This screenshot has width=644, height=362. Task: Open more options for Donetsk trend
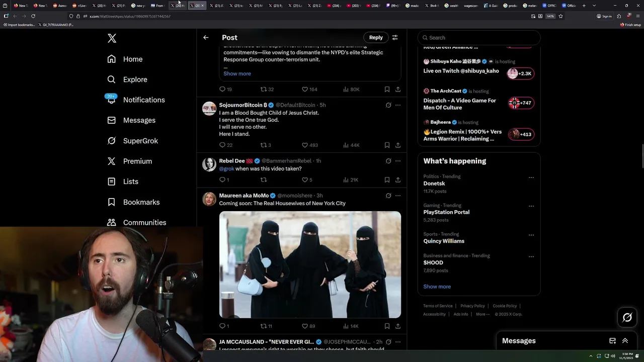531,177
